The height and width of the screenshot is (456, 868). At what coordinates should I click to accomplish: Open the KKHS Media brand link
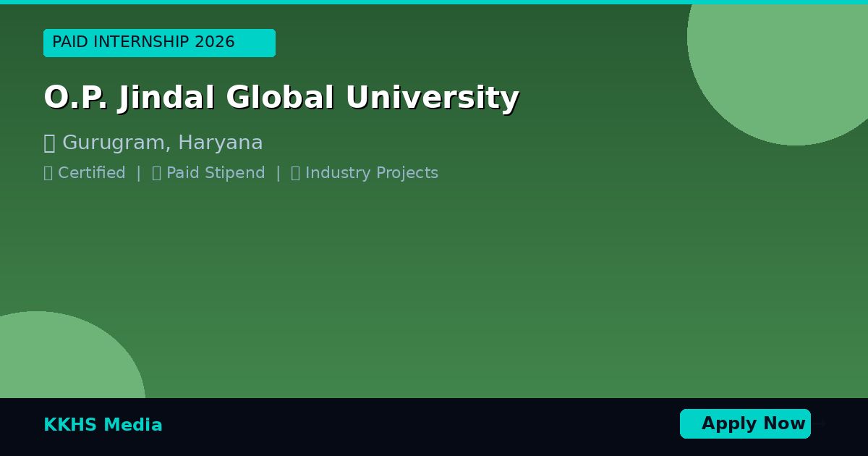click(x=103, y=425)
